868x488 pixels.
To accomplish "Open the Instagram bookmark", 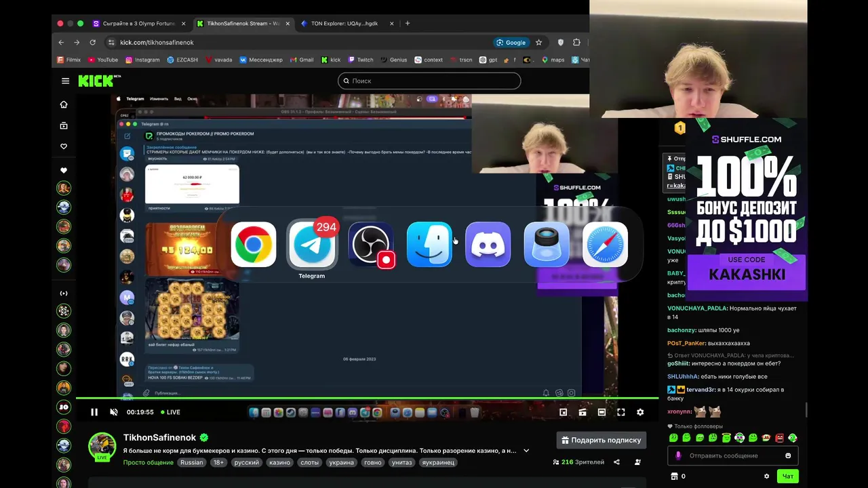I will coord(142,60).
